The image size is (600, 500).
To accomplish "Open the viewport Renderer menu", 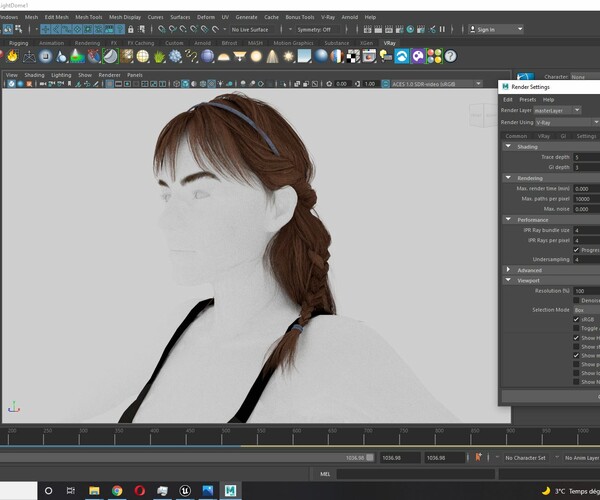I will point(109,75).
